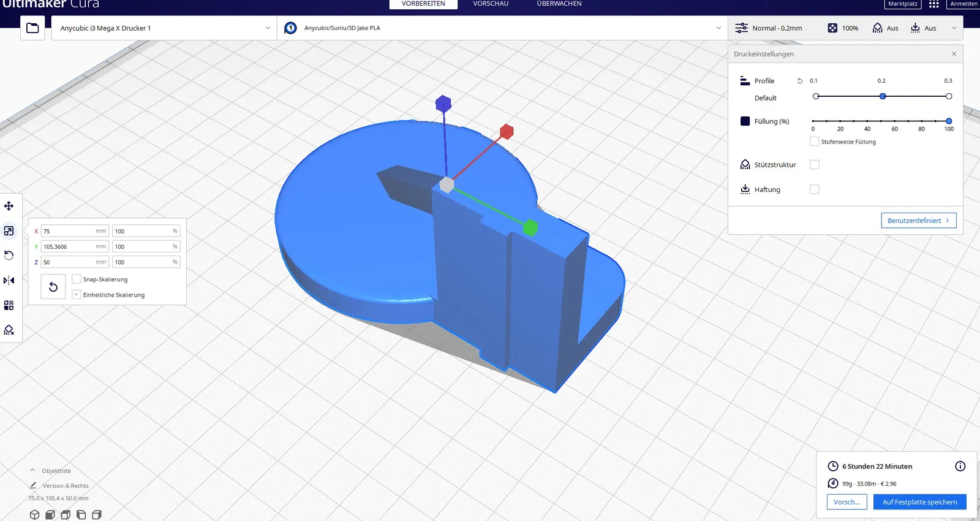This screenshot has height=521, width=980.
Task: Click X scale percent field
Action: 146,231
